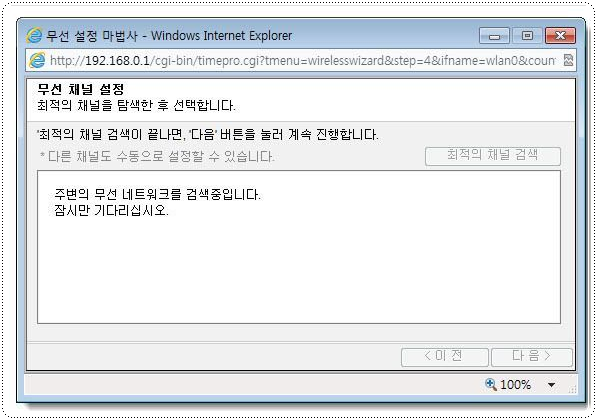
Task: Maximize the Internet Explorer window
Action: click(x=527, y=36)
